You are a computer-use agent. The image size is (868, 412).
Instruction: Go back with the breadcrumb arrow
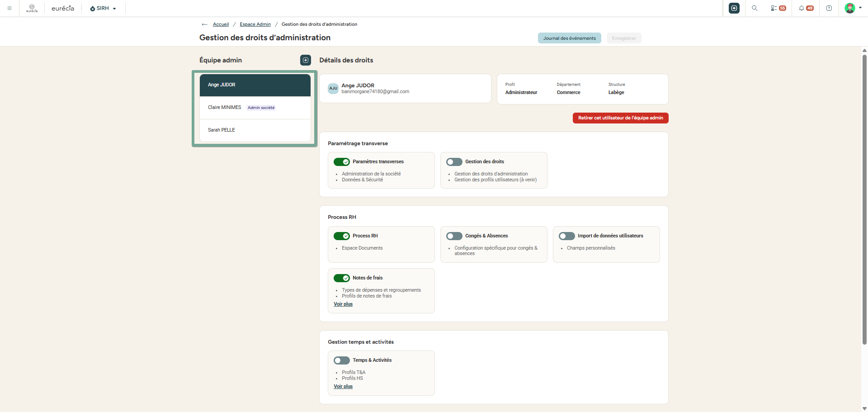(205, 24)
